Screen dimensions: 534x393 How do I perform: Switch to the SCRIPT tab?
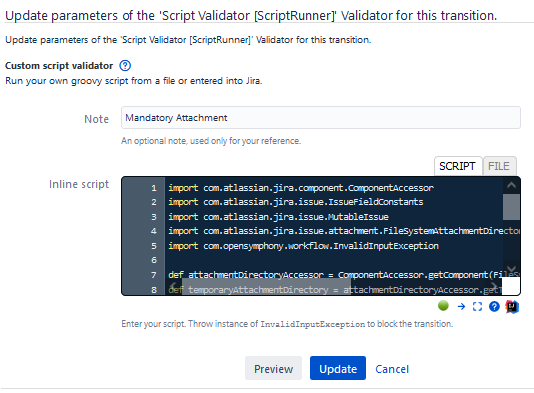(x=457, y=166)
